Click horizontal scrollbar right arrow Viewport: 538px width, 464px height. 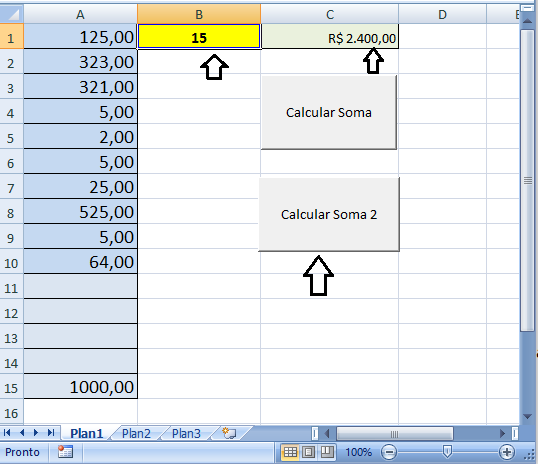click(502, 433)
